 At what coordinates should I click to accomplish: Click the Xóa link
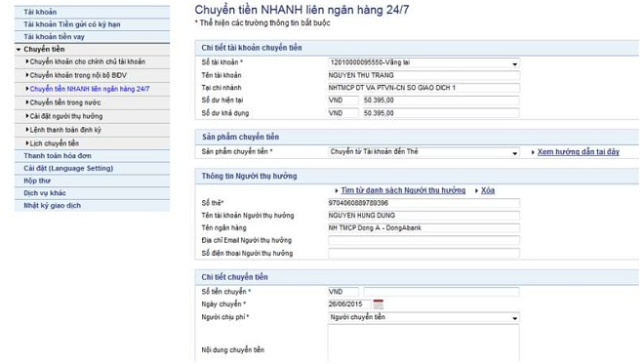click(488, 190)
